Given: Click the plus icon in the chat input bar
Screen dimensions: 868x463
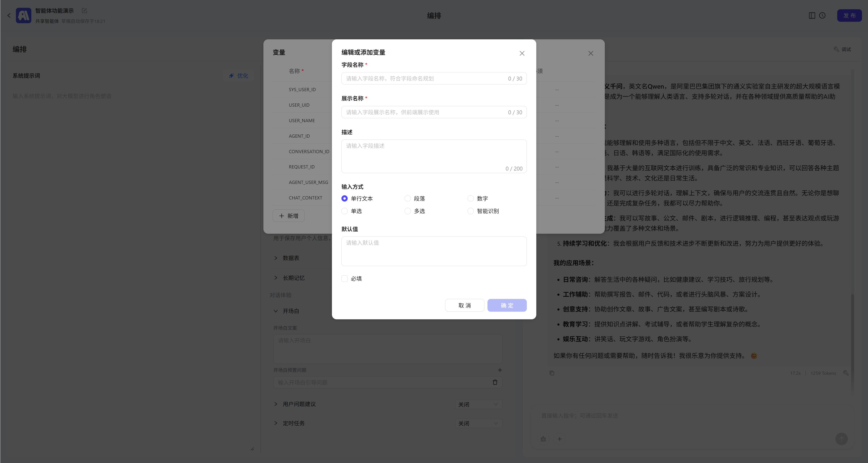Looking at the screenshot, I should pyautogui.click(x=560, y=439).
